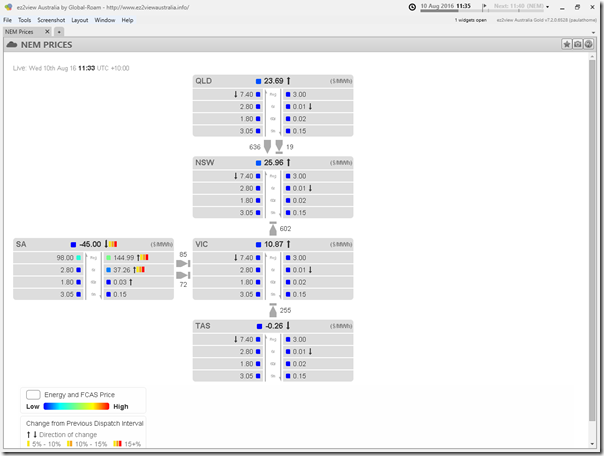
Task: Click the TAS price value -0.26
Action: click(274, 326)
